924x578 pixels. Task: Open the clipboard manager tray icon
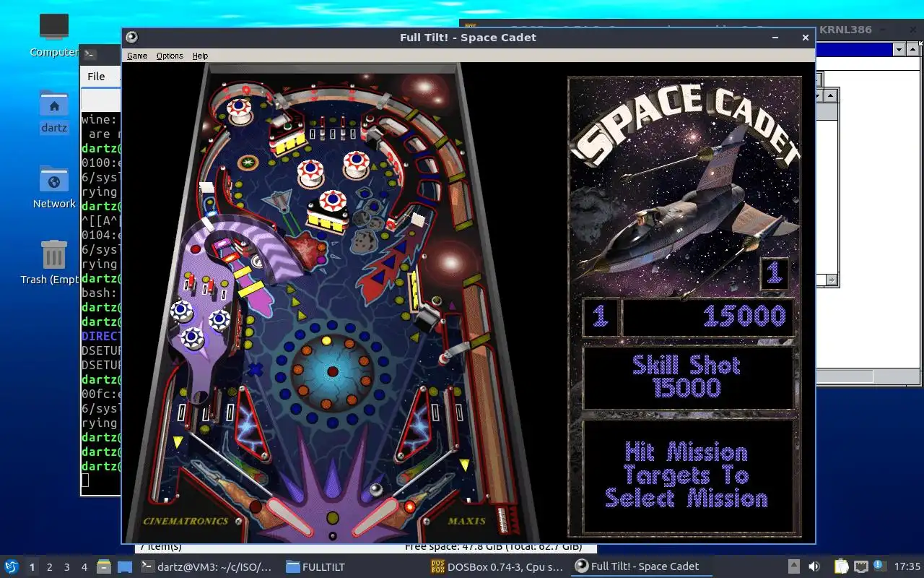(x=841, y=566)
